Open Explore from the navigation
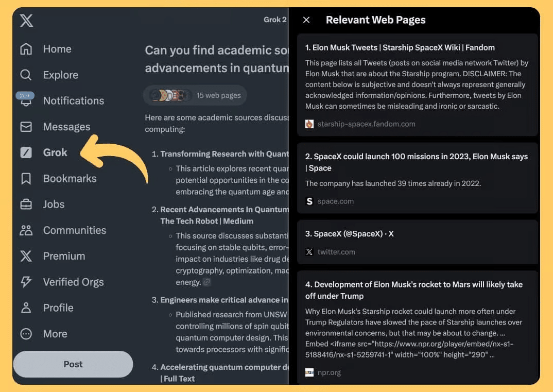The height and width of the screenshot is (392, 553). (x=61, y=75)
